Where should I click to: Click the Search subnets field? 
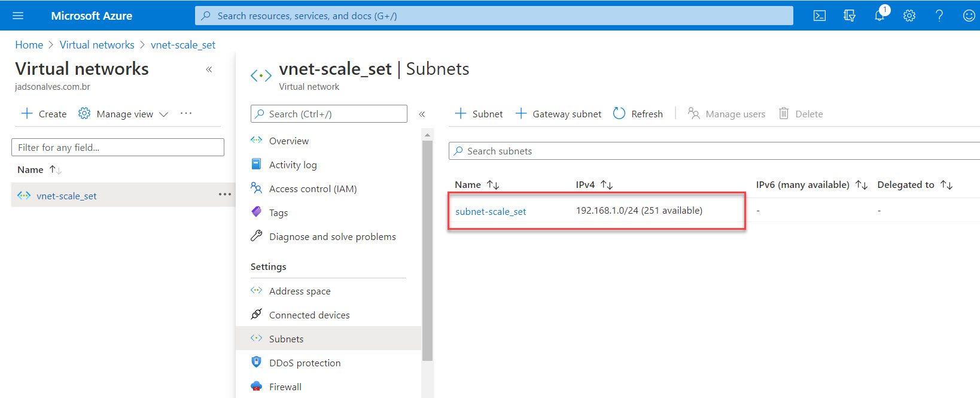click(712, 151)
